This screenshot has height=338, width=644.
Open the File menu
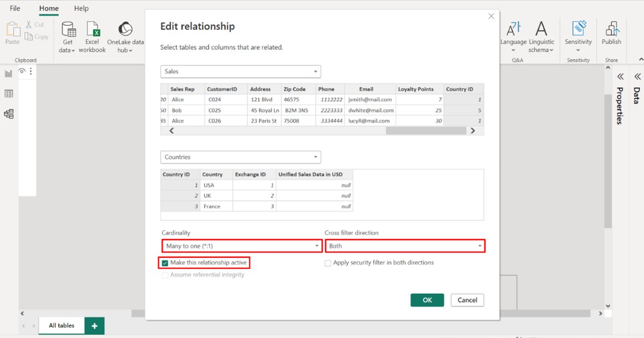coord(15,8)
